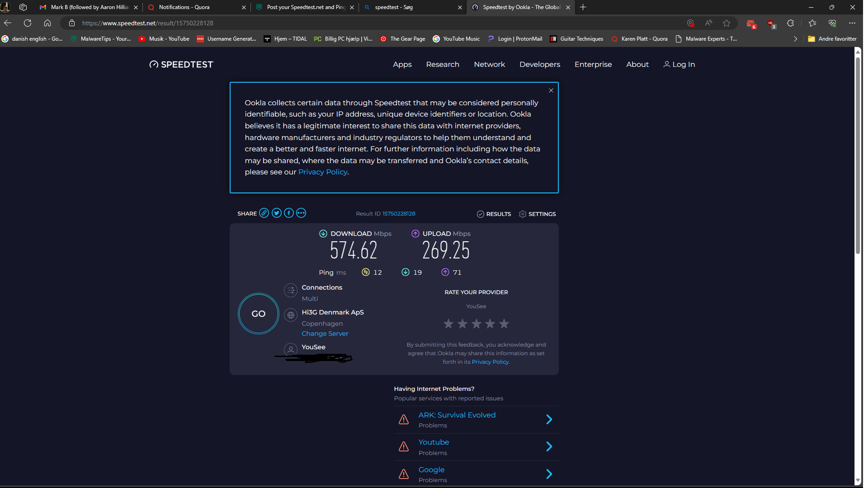Switch to Notifications - Quora tab
Screen dimensions: 868x488
184,7
